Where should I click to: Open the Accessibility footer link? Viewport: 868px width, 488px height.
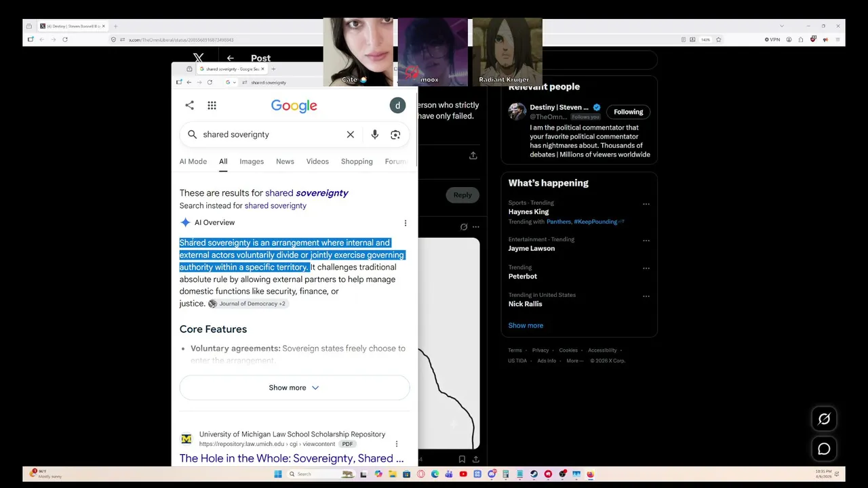tap(602, 350)
